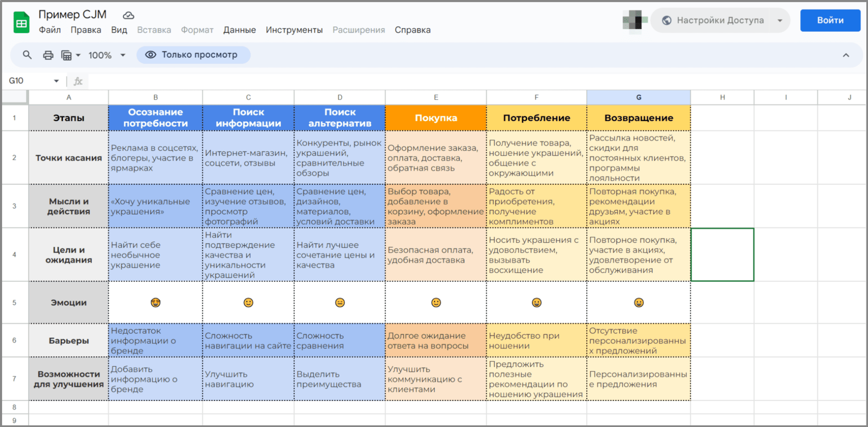The image size is (868, 427).
Task: Open the search icon in the toolbar
Action: 27,55
